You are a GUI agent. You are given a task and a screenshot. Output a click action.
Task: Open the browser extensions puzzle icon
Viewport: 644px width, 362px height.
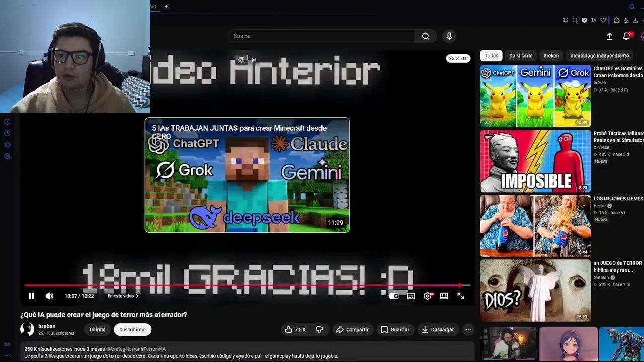617,20
